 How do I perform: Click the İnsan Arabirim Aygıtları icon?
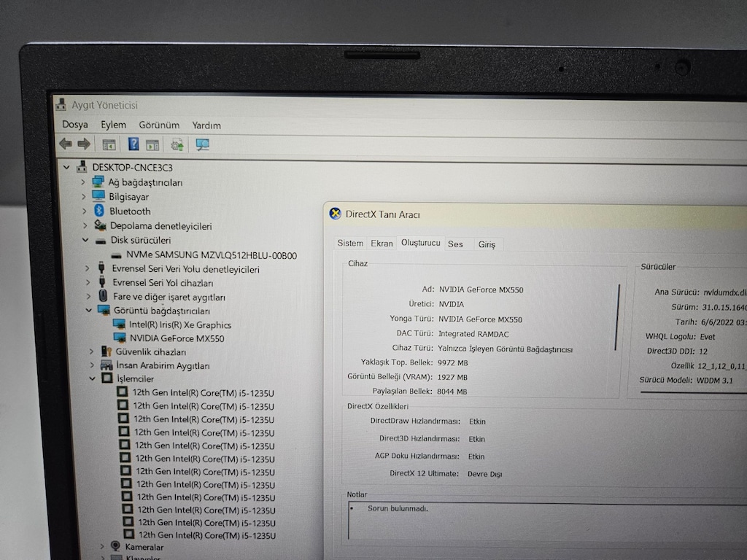click(107, 365)
